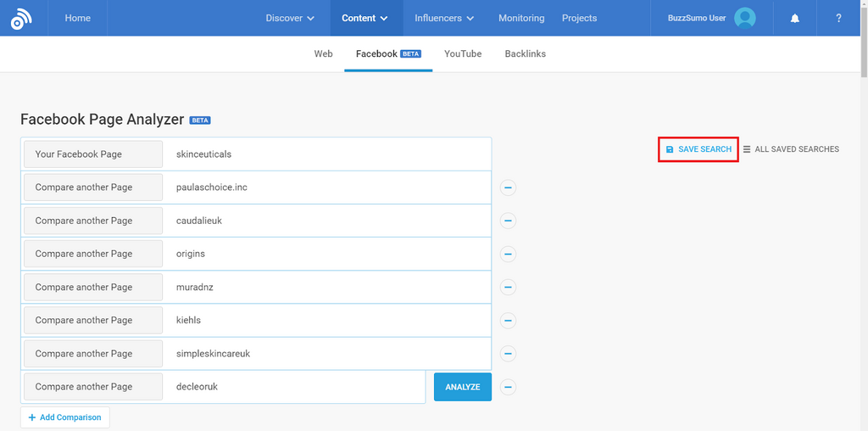Click the BuzzSumo logo icon
This screenshot has height=431, width=868.
(x=23, y=18)
